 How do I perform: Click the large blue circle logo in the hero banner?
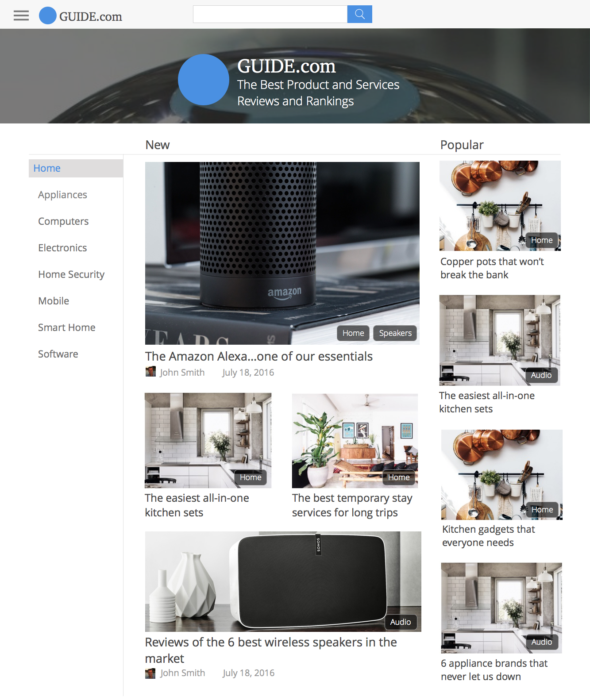point(204,80)
